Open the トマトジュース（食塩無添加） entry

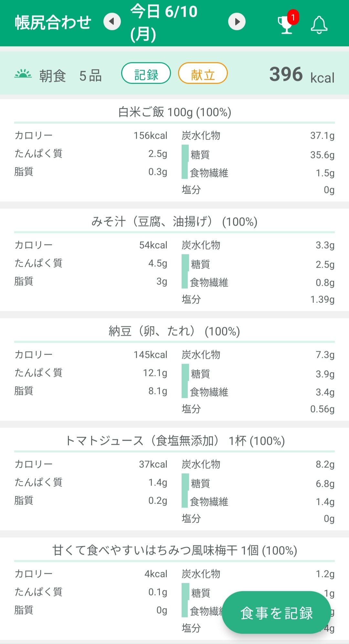[x=174, y=441]
